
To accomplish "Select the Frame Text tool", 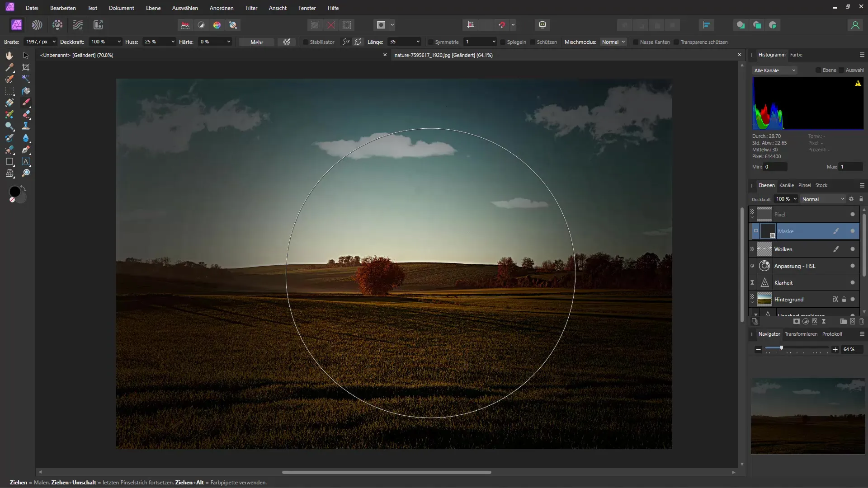I will click(26, 161).
